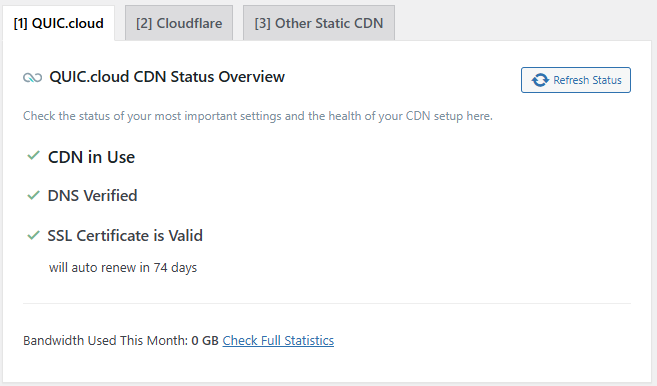657x386 pixels.
Task: Click the 0 GB bandwidth value
Action: point(205,340)
